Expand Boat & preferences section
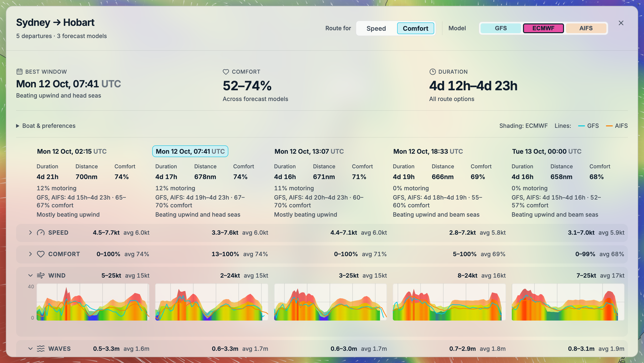This screenshot has width=644, height=363. (46, 126)
